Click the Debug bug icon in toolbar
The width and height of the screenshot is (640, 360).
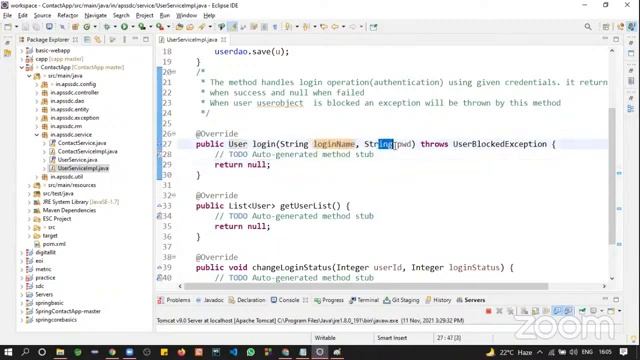point(107,27)
